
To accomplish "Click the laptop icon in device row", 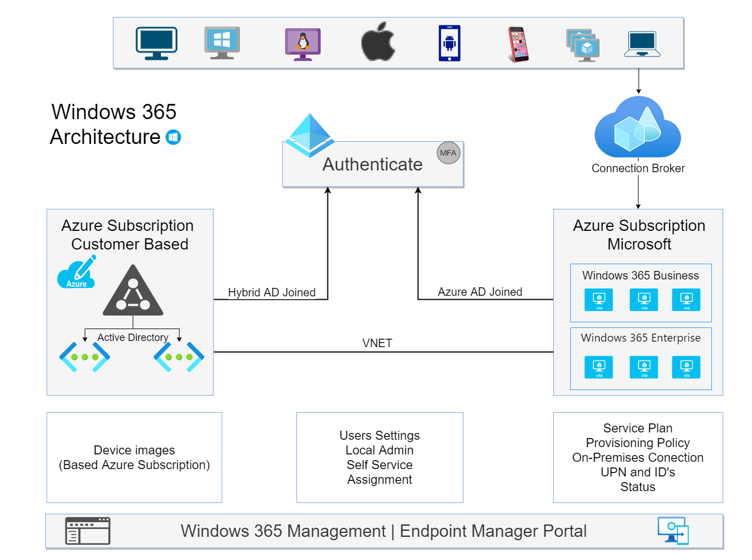I will pyautogui.click(x=642, y=44).
